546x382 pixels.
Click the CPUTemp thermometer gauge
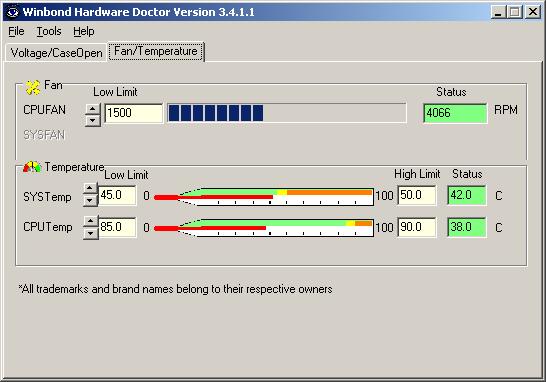264,228
